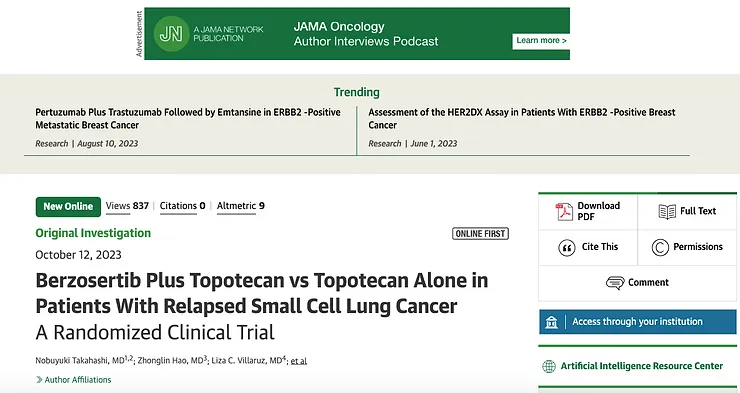This screenshot has width=740, height=393.
Task: Click Learn more in the podcast banner
Action: pos(541,41)
